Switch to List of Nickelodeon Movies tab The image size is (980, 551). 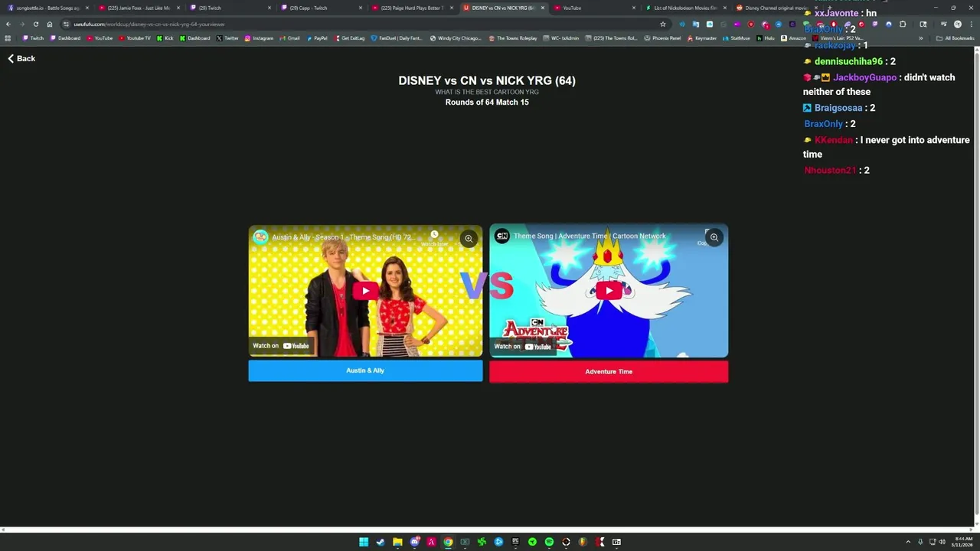tap(684, 8)
